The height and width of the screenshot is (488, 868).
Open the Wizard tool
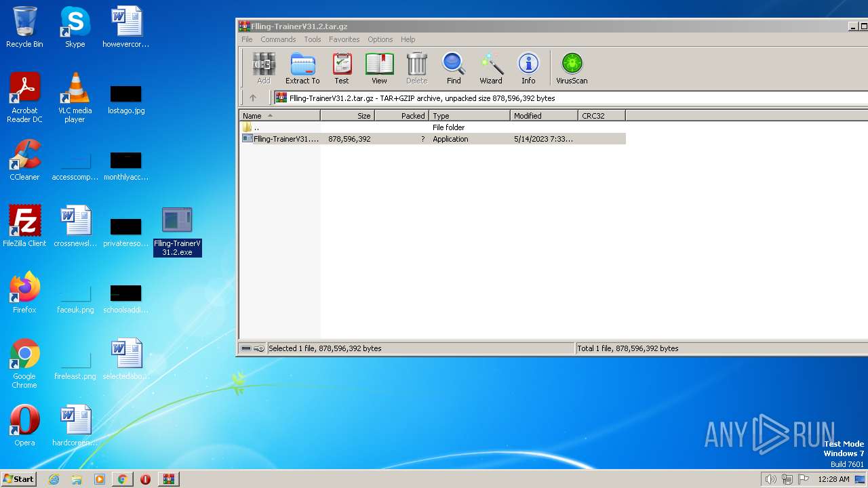tap(491, 68)
